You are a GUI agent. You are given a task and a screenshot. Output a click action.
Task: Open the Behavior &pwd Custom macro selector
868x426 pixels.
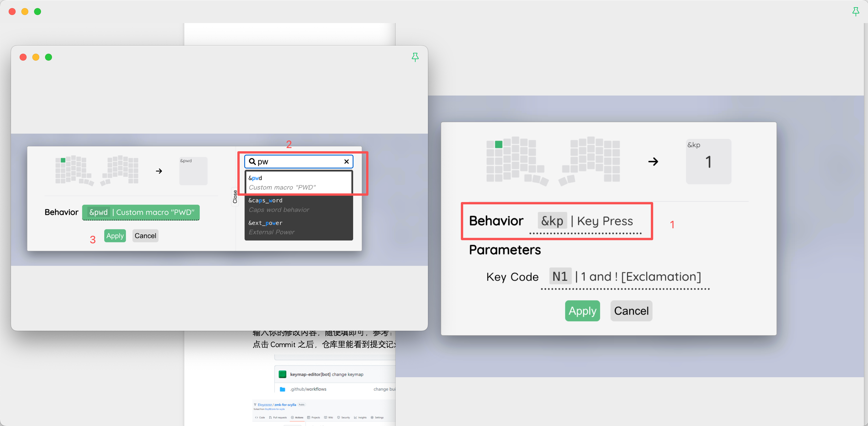tap(141, 212)
